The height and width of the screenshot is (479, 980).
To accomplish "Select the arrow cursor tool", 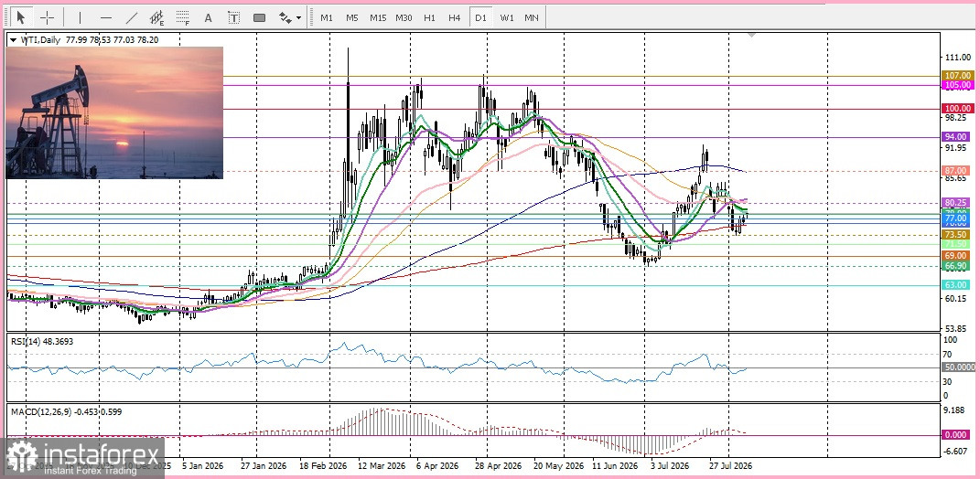I will tap(22, 17).
